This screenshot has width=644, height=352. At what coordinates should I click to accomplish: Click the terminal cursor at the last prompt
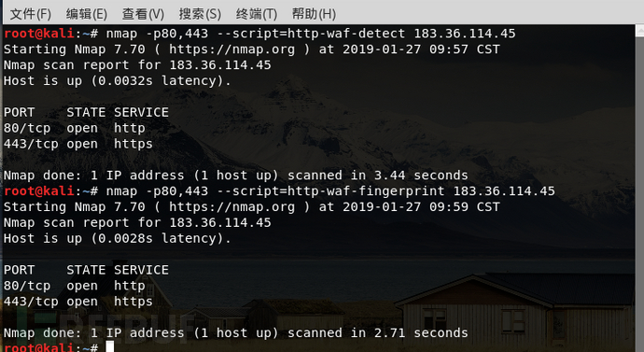(109, 346)
